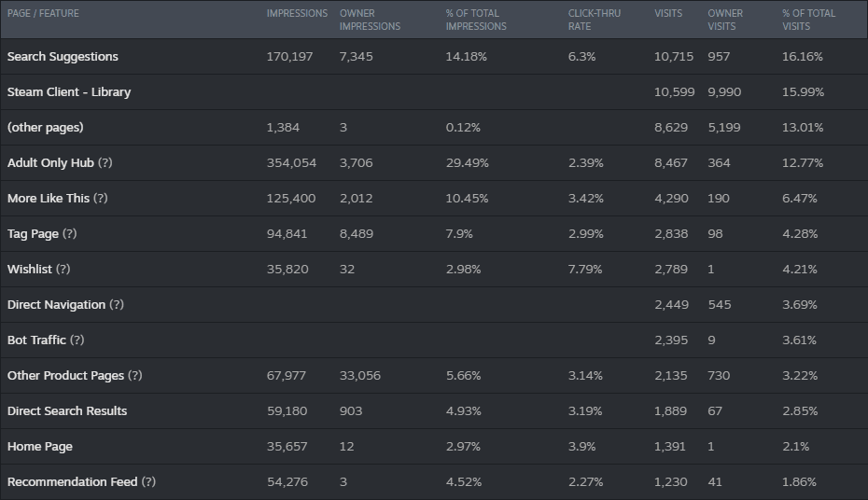
Task: Click the Click-Thru Rate column header
Action: pyautogui.click(x=595, y=20)
